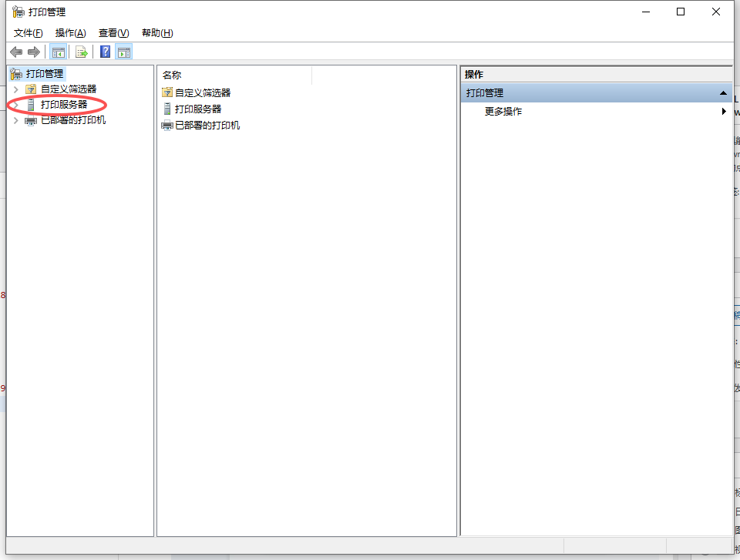Expand the 自定义筛选器 tree node
The width and height of the screenshot is (740, 560).
tap(15, 89)
